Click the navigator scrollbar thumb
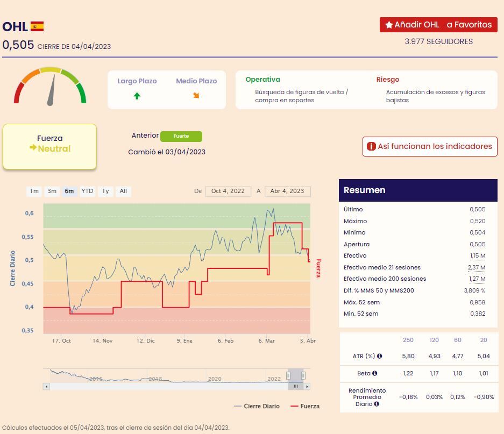The height and width of the screenshot is (434, 504). 296,387
